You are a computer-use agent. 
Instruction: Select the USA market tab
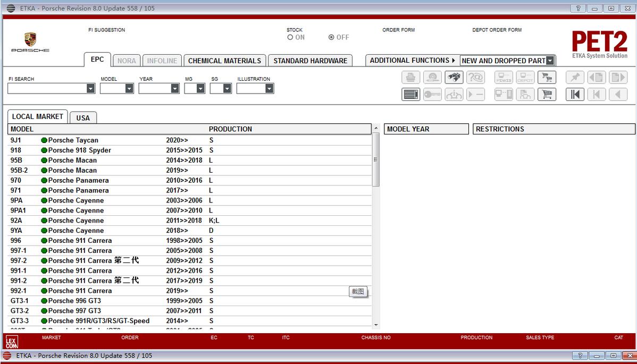coord(83,117)
